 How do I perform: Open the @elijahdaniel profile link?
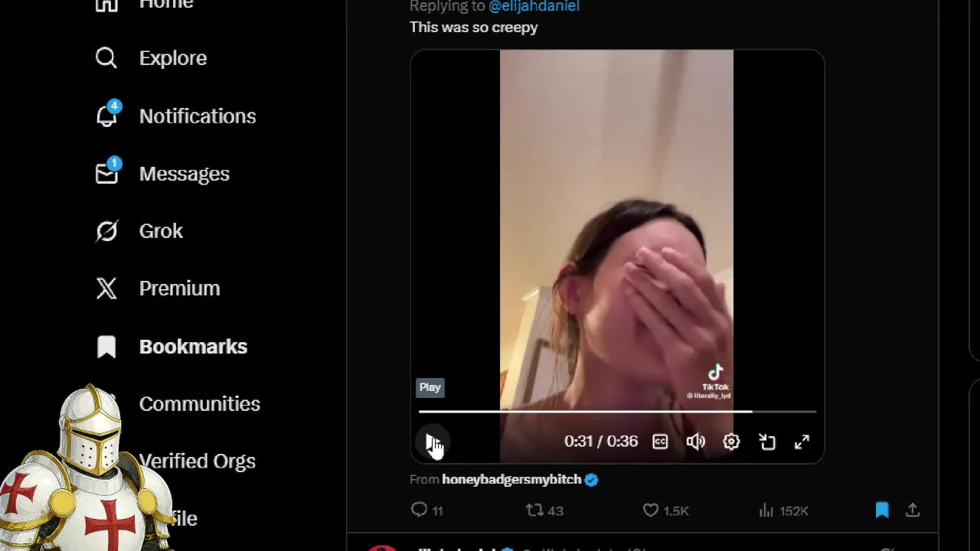[534, 6]
